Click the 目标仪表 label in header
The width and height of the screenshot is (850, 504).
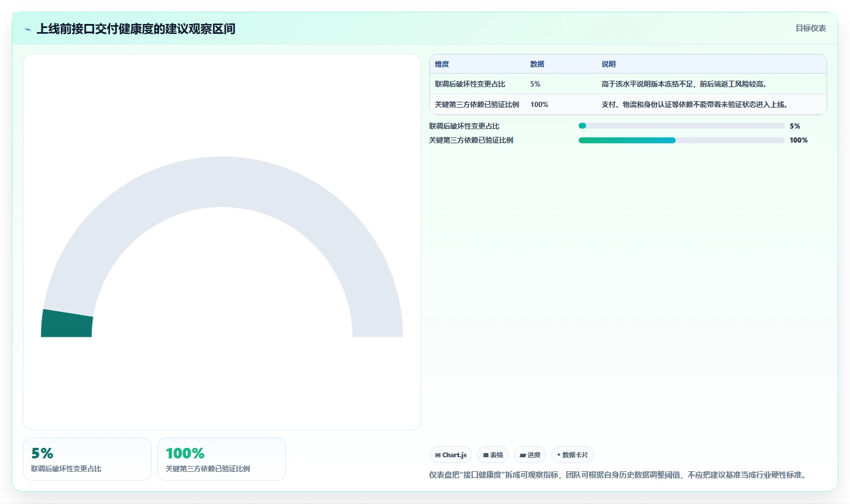tap(810, 28)
